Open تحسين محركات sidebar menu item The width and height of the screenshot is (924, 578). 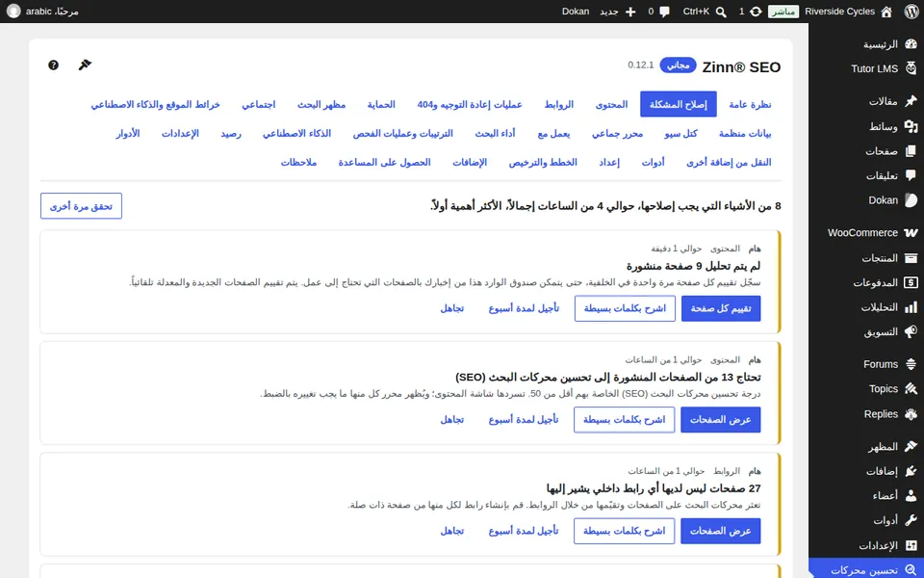click(x=866, y=570)
